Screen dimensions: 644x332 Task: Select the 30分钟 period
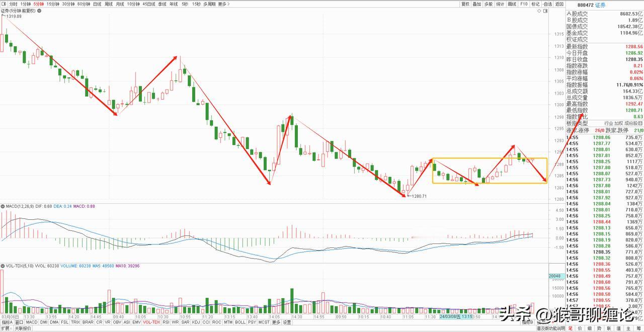68,4
